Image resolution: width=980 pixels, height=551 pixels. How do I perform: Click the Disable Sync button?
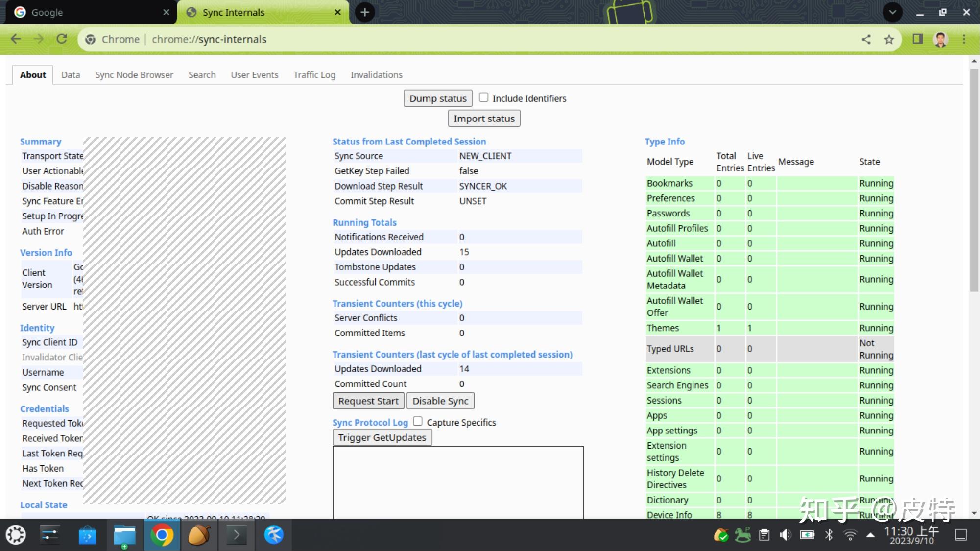[440, 401]
